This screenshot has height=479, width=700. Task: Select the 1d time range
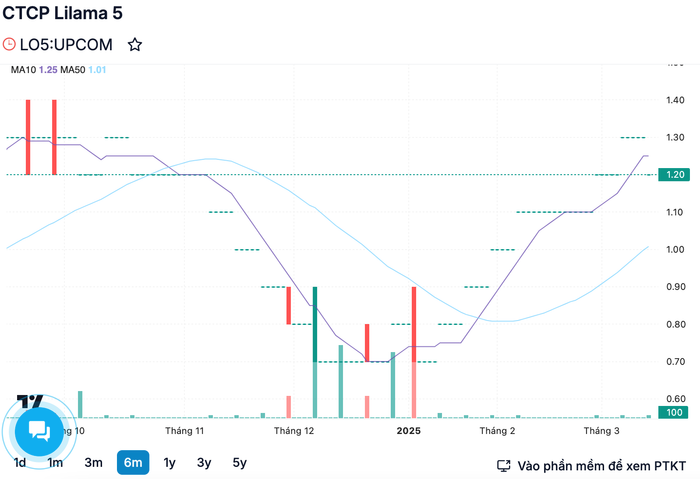pyautogui.click(x=20, y=462)
